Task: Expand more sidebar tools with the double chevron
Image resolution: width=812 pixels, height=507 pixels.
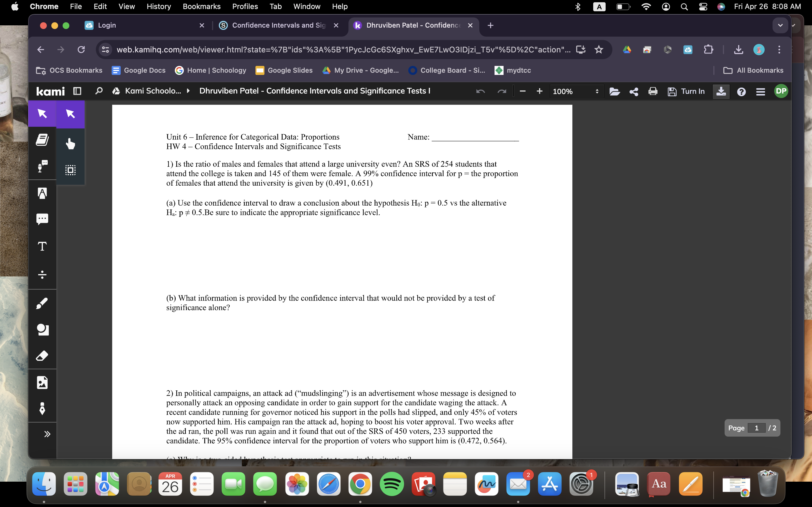Action: [47, 434]
